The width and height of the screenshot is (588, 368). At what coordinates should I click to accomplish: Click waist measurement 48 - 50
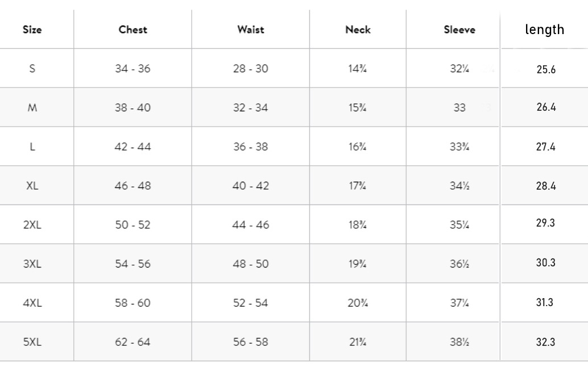click(x=250, y=264)
